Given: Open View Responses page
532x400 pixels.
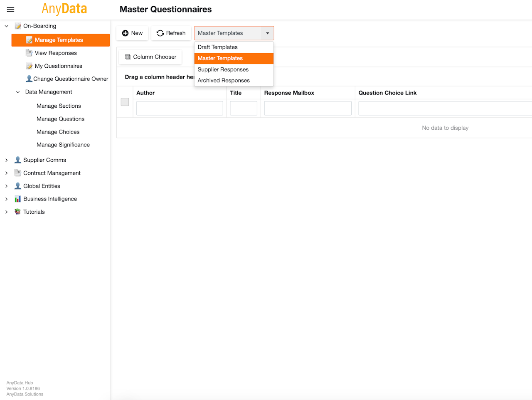Looking at the screenshot, I should [x=56, y=53].
